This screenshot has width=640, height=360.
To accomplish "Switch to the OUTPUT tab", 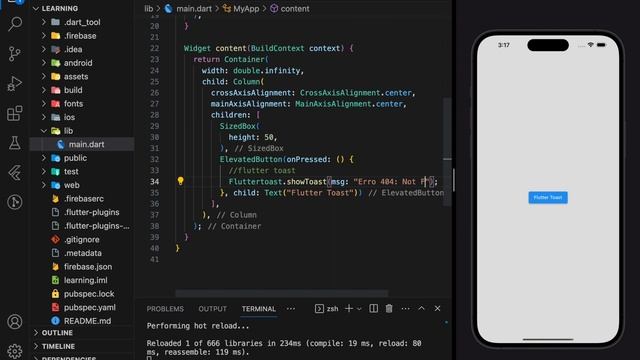I will 212,309.
